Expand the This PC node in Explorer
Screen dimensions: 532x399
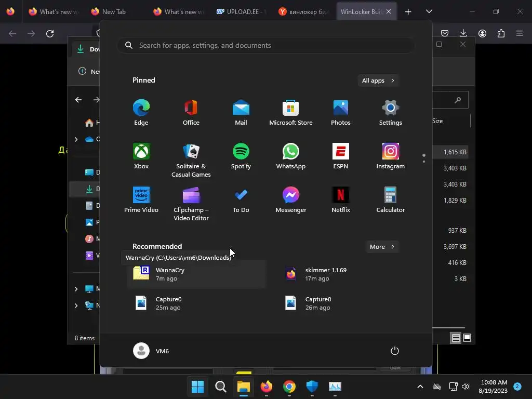point(76,289)
